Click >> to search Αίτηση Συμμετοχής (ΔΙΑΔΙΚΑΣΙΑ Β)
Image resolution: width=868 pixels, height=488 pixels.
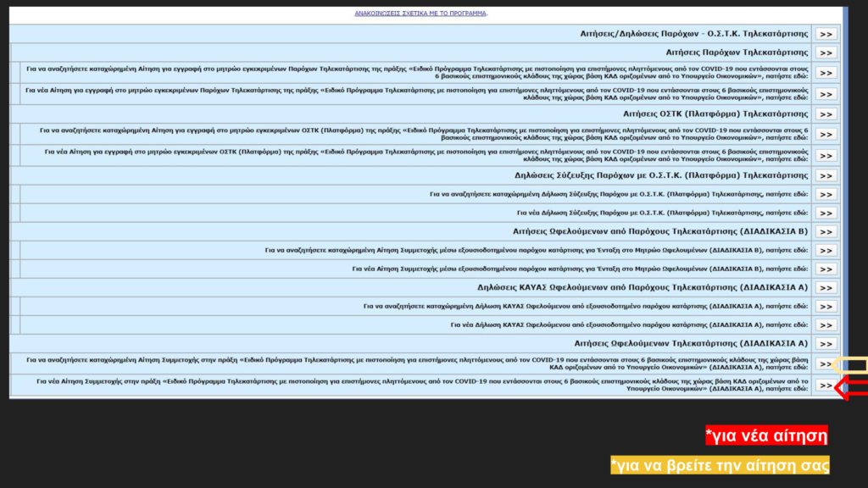826,251
